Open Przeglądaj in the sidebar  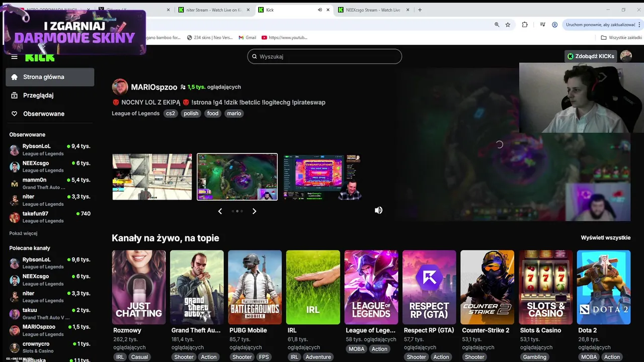click(x=50, y=96)
